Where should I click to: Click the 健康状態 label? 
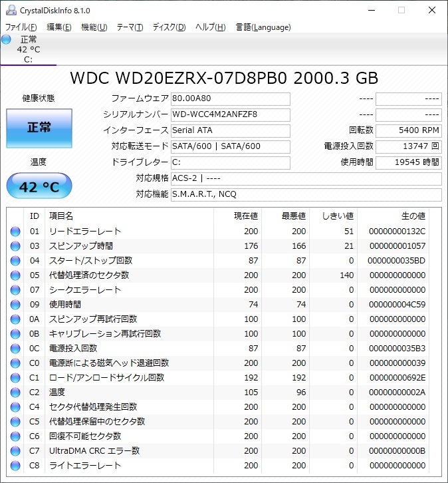[x=39, y=98]
